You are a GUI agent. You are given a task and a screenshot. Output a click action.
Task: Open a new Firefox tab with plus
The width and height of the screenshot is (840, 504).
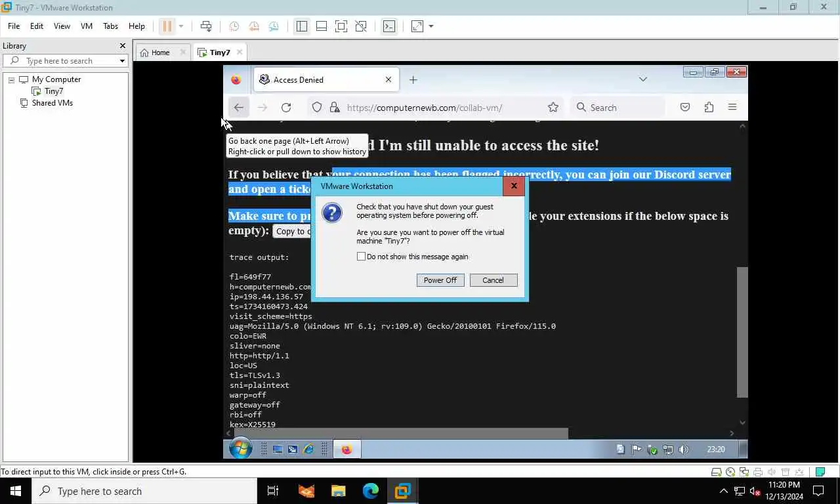click(x=413, y=80)
